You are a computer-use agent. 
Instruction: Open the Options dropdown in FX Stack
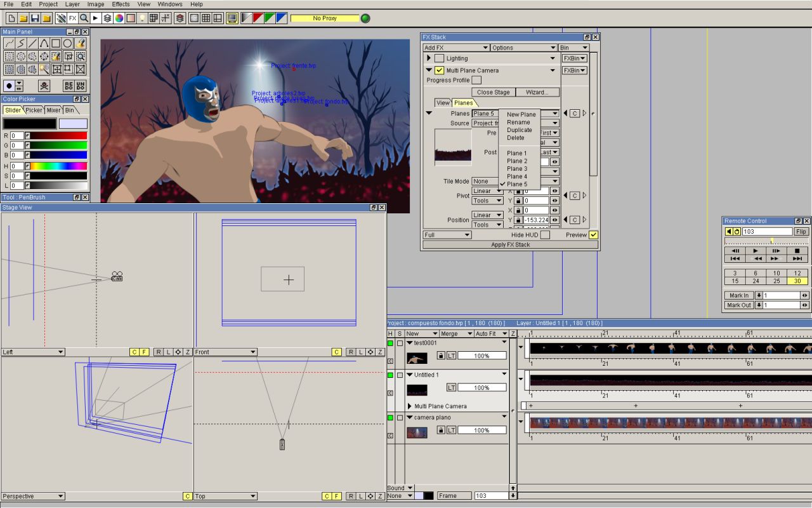click(x=524, y=48)
